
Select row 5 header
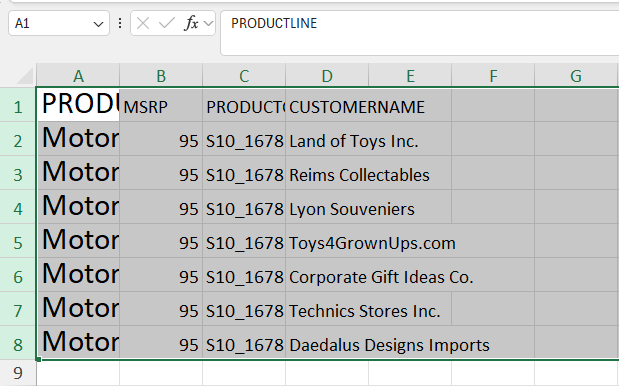pyautogui.click(x=18, y=241)
